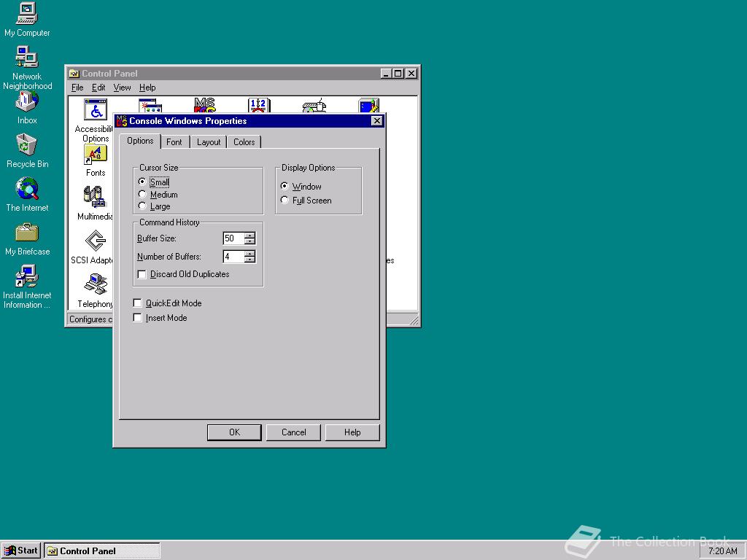The image size is (747, 560).
Task: Minimize the Control Panel window
Action: pyautogui.click(x=387, y=74)
